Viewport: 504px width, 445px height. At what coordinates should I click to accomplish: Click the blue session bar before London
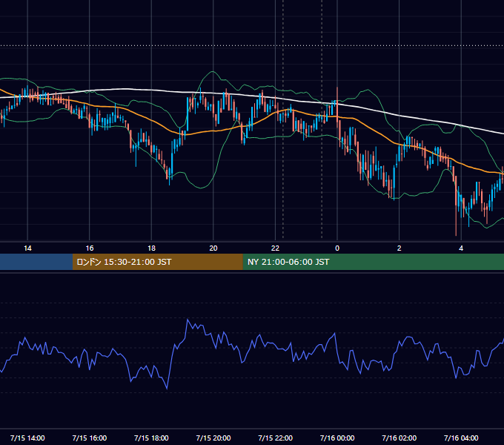36,262
